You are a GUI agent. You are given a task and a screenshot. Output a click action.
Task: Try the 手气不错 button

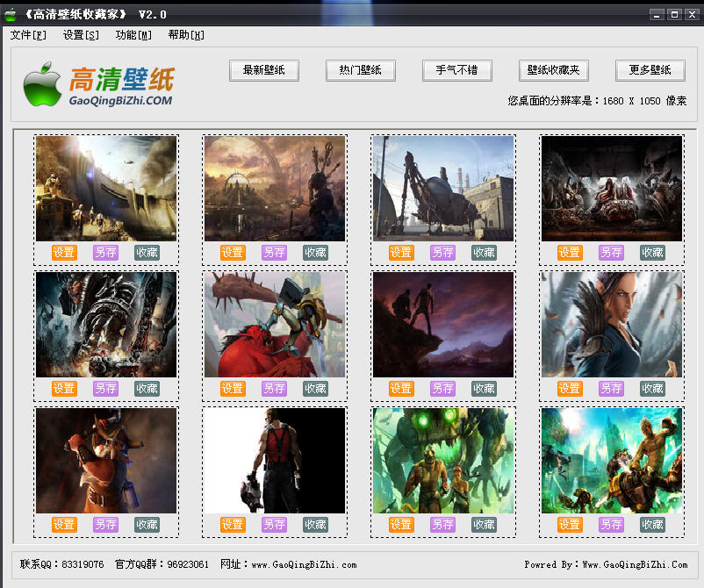tap(457, 70)
